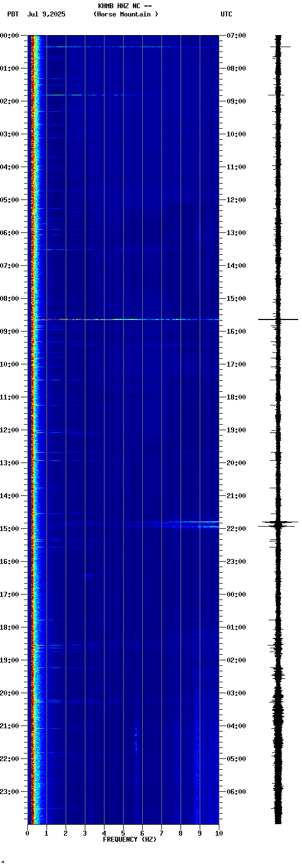Click the seismogram burst near 22:00 UTC
The image size is (302, 868).
tap(278, 523)
